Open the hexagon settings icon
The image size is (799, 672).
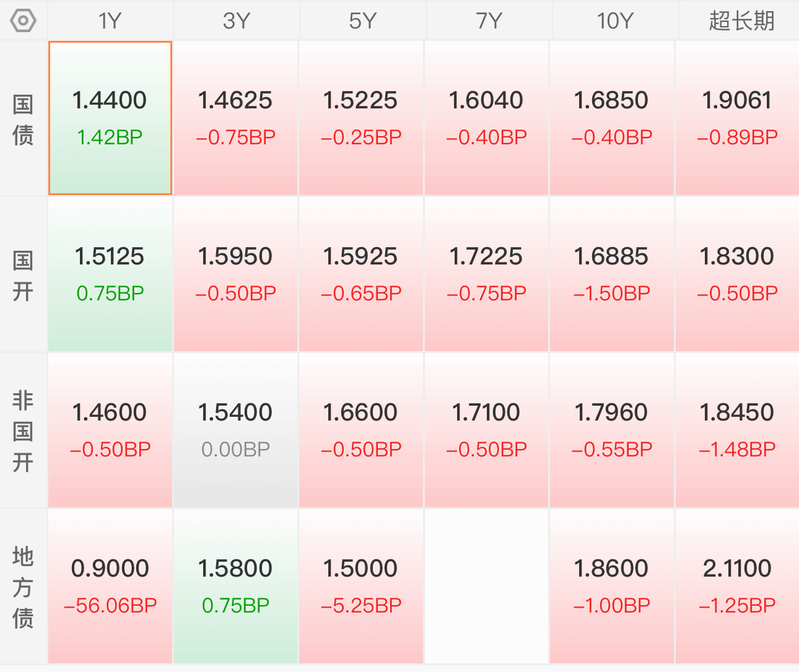(x=23, y=20)
